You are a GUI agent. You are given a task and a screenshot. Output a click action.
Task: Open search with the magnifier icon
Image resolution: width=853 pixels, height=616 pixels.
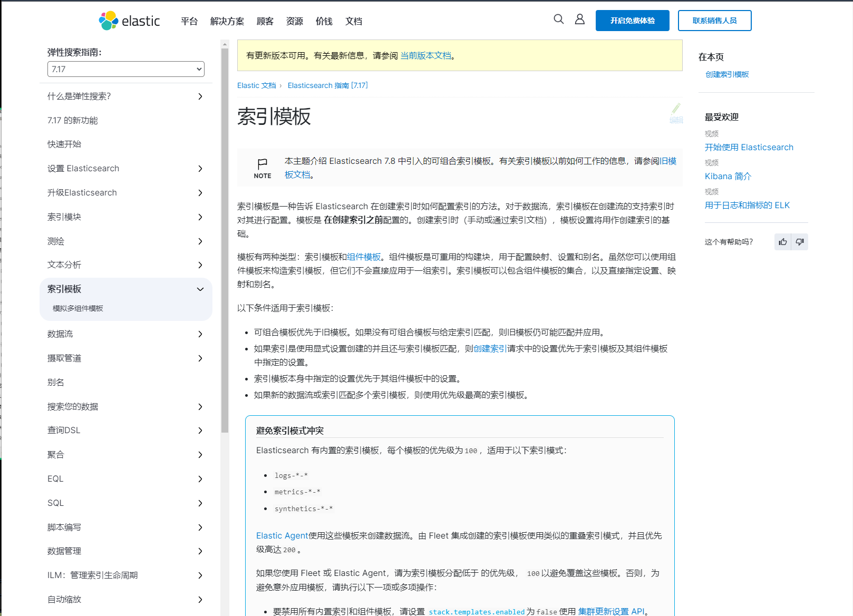[558, 19]
